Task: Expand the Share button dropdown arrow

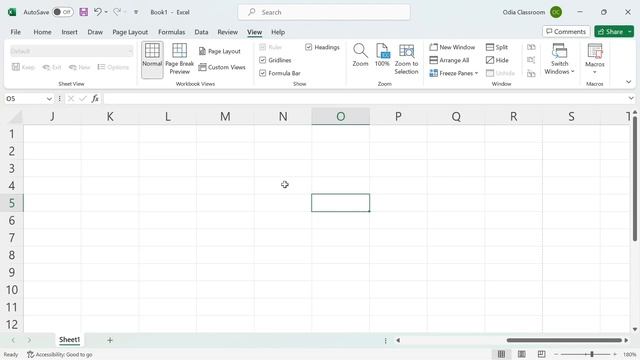Action: click(630, 31)
